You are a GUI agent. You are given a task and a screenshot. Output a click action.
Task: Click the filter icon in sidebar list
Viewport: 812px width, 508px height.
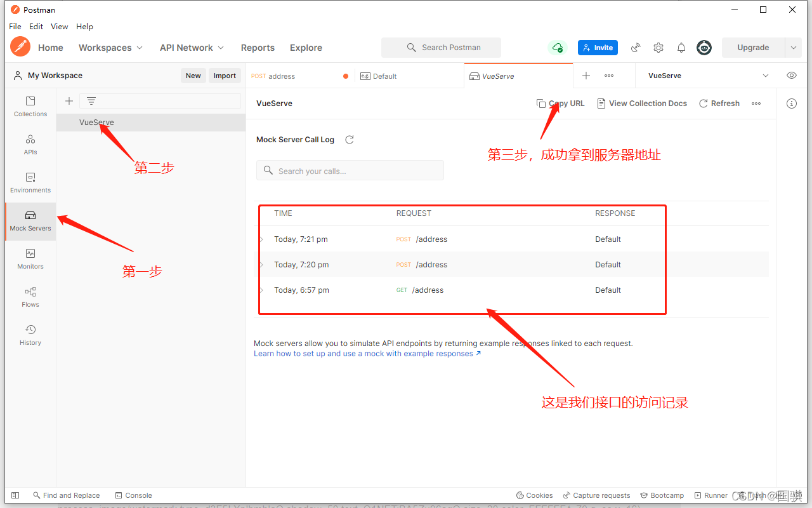[91, 101]
